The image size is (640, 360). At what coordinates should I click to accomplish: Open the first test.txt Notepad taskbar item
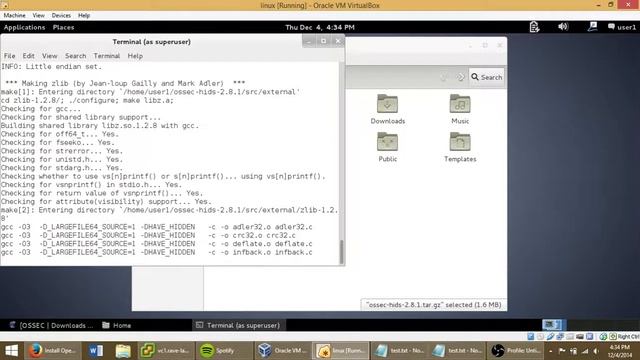pyautogui.click(x=400, y=351)
